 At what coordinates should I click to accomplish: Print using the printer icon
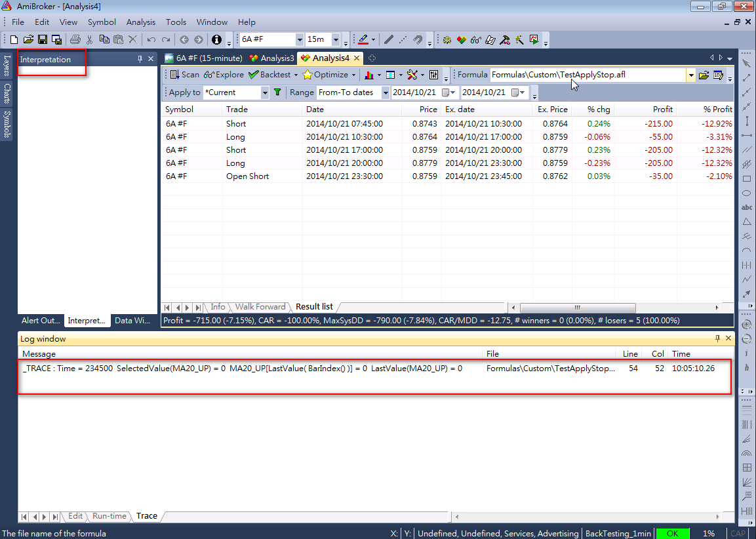(x=75, y=39)
